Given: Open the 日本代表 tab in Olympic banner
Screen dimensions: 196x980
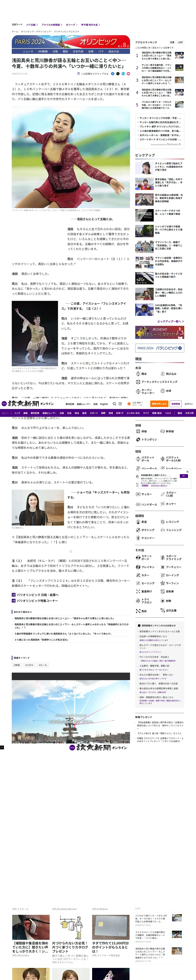Looking at the screenshot, I should click(78, 51).
